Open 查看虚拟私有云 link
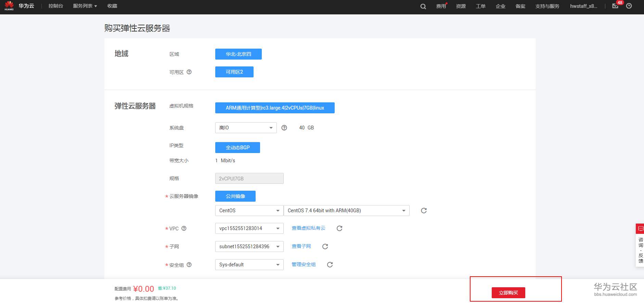 click(x=308, y=228)
